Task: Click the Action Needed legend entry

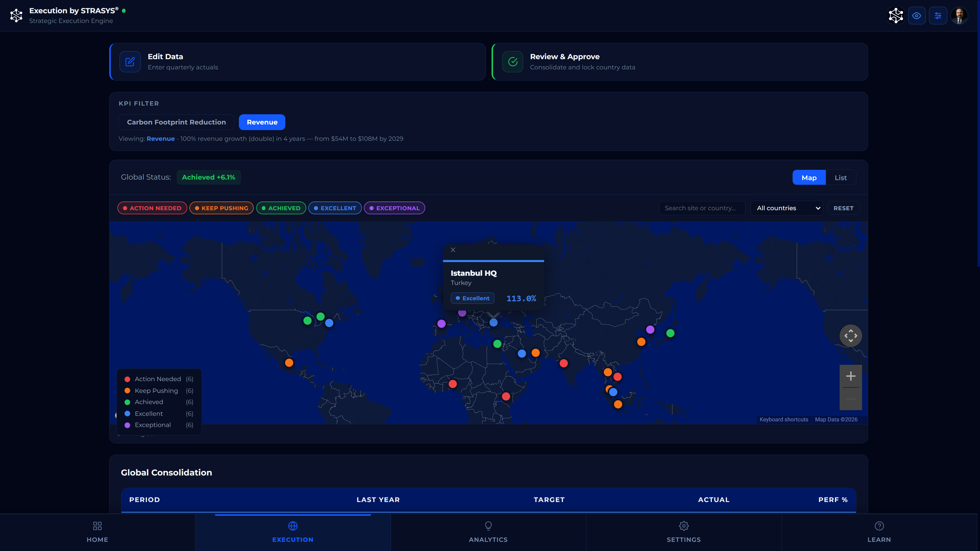Action: 159,379
